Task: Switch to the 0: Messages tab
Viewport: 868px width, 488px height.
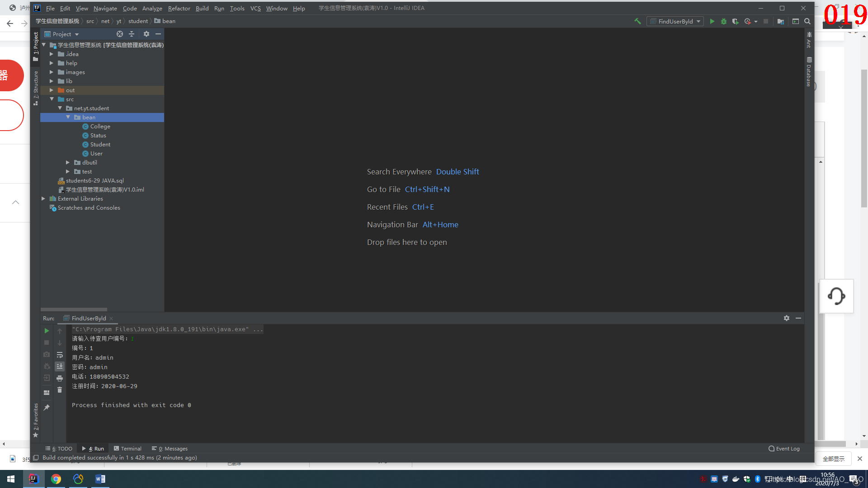Action: coord(170,449)
